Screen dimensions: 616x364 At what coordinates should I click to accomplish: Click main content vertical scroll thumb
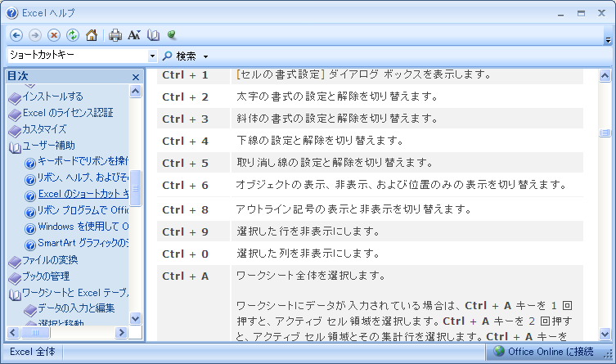(x=605, y=133)
